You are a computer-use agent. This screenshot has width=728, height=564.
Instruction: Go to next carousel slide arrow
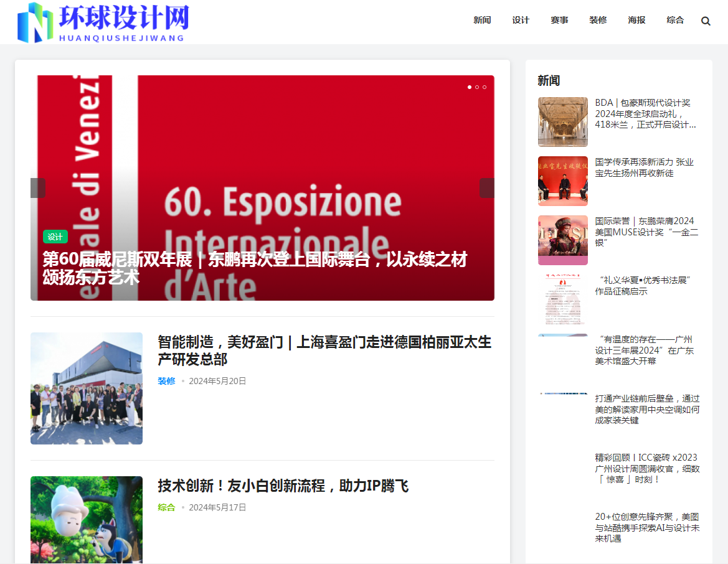click(486, 188)
